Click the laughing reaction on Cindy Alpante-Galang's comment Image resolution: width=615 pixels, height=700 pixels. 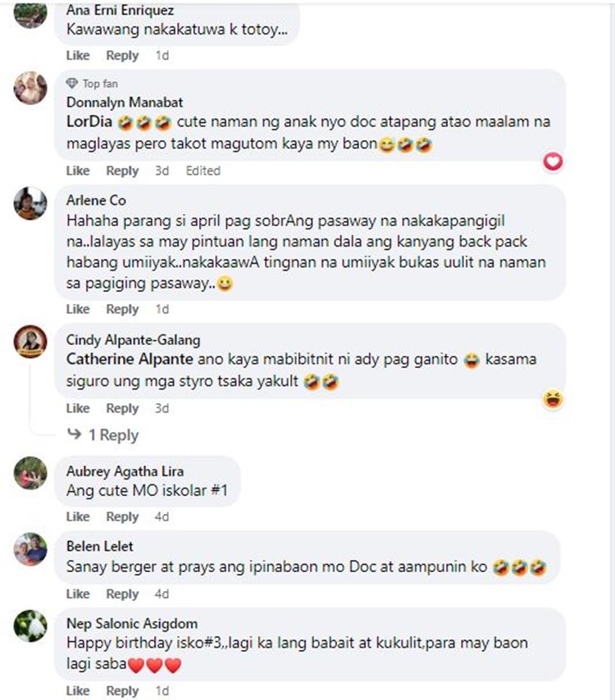pos(553,399)
